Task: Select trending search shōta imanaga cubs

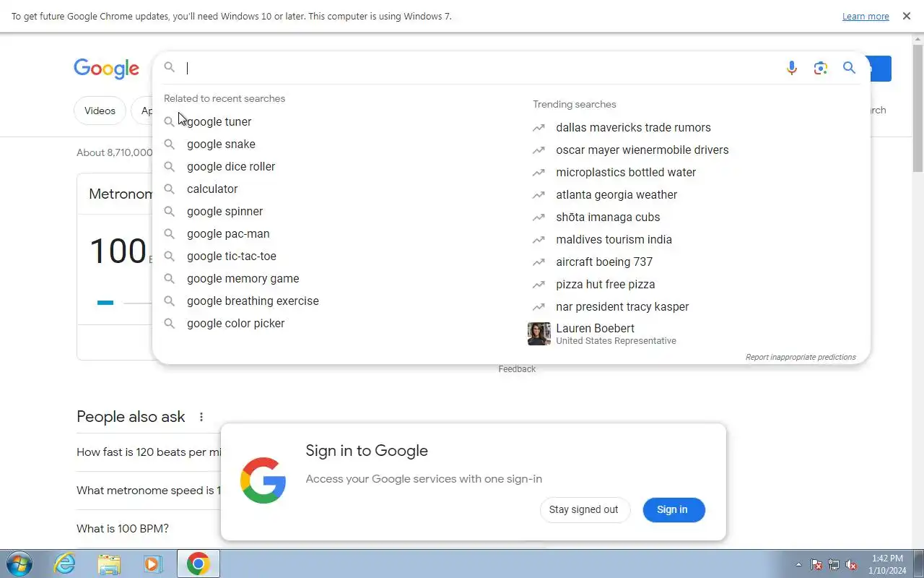Action: (608, 217)
